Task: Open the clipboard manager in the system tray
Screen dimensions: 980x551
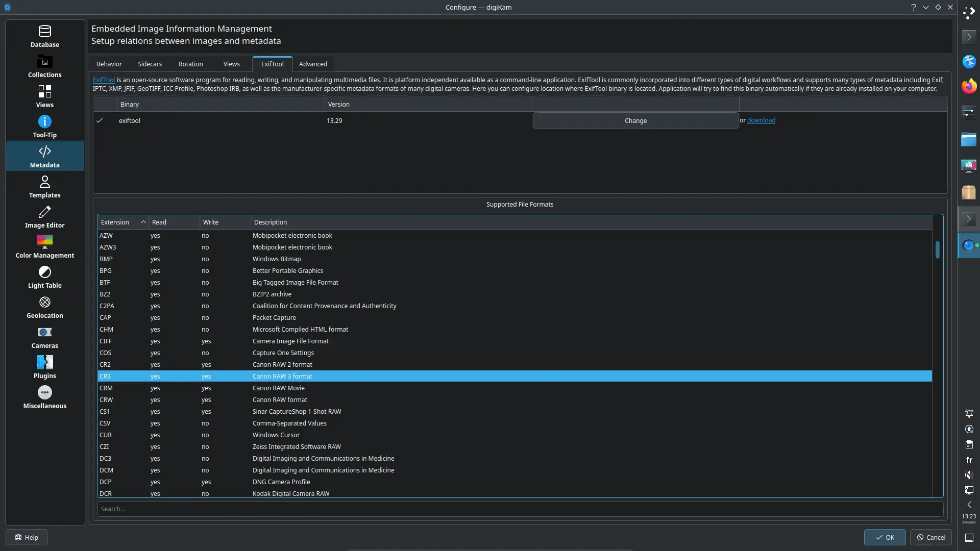Action: pyautogui.click(x=969, y=444)
